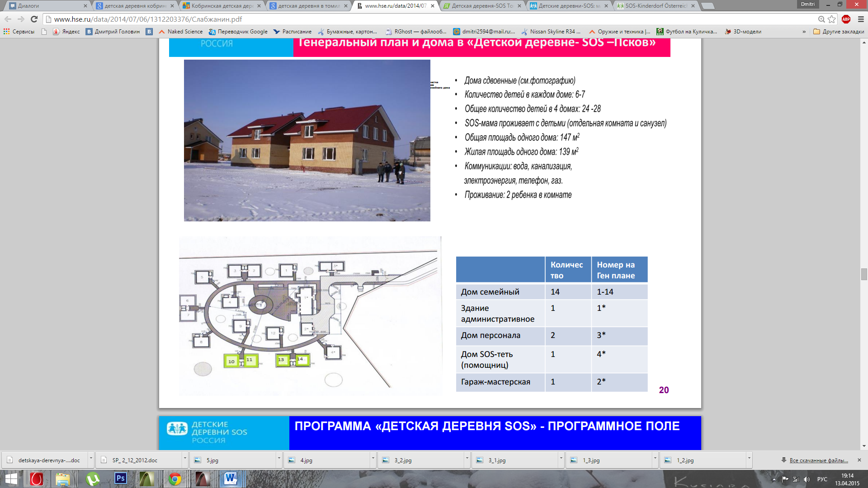Switch to the Детская деревня-SOS То tab
Image resolution: width=868 pixels, height=488 pixels.
[x=481, y=6]
